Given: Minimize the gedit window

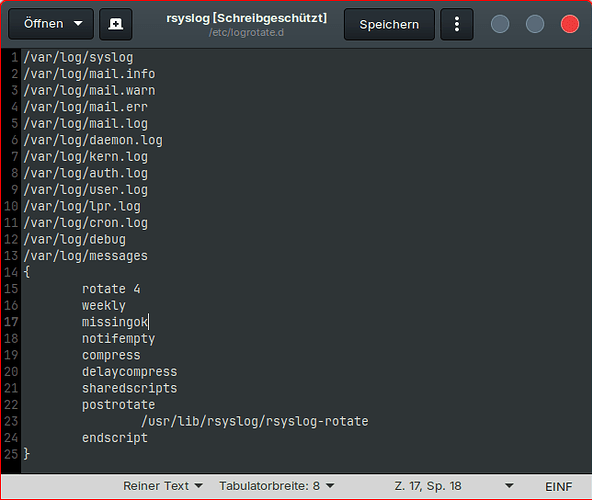Looking at the screenshot, I should coord(500,24).
